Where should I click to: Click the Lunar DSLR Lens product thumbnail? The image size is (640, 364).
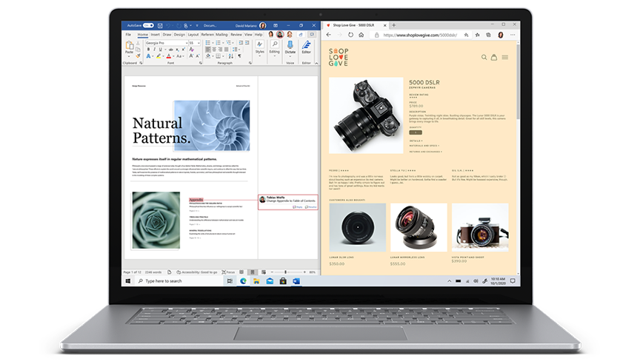point(358,227)
